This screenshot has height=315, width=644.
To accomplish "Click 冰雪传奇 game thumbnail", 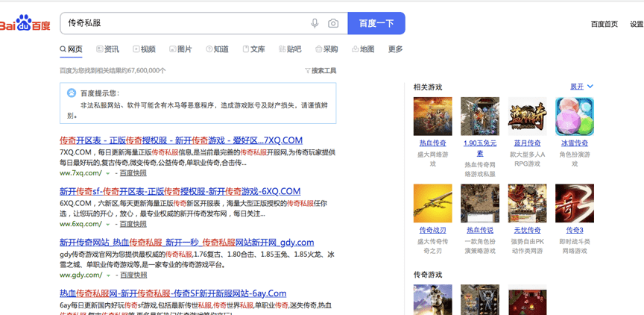I will click(x=575, y=116).
